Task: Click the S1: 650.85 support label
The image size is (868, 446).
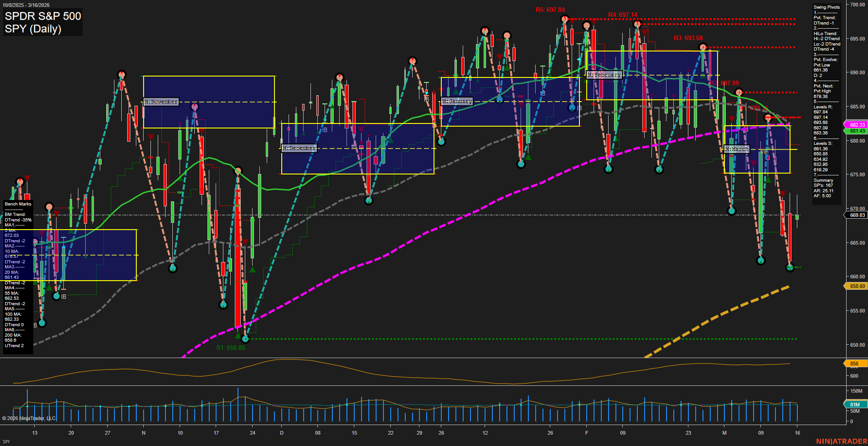Action: pos(231,347)
